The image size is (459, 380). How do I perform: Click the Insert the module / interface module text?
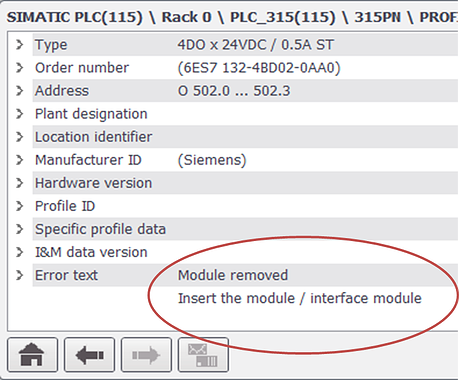pyautogui.click(x=300, y=298)
